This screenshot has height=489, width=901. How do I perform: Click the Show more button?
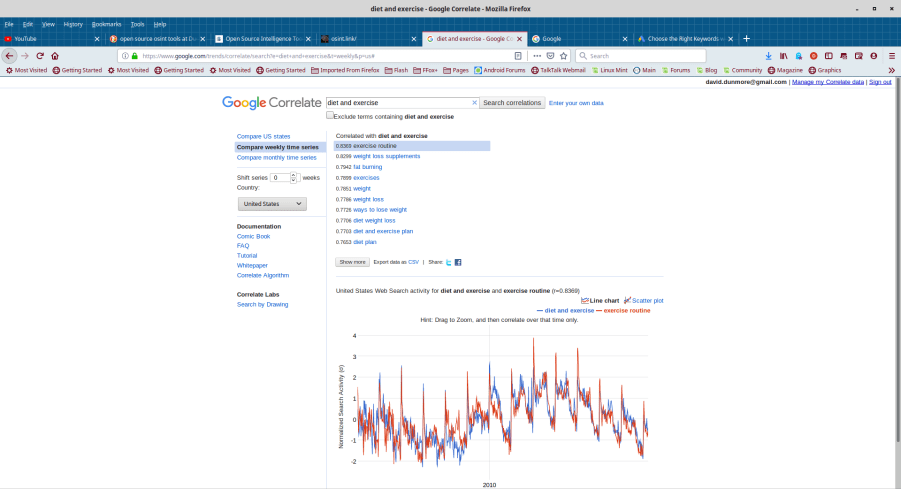352,262
